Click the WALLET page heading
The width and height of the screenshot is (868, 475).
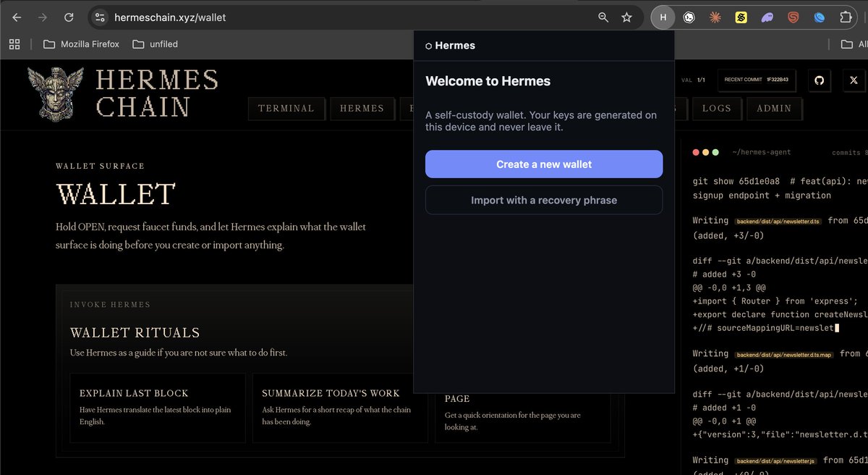[x=116, y=194]
